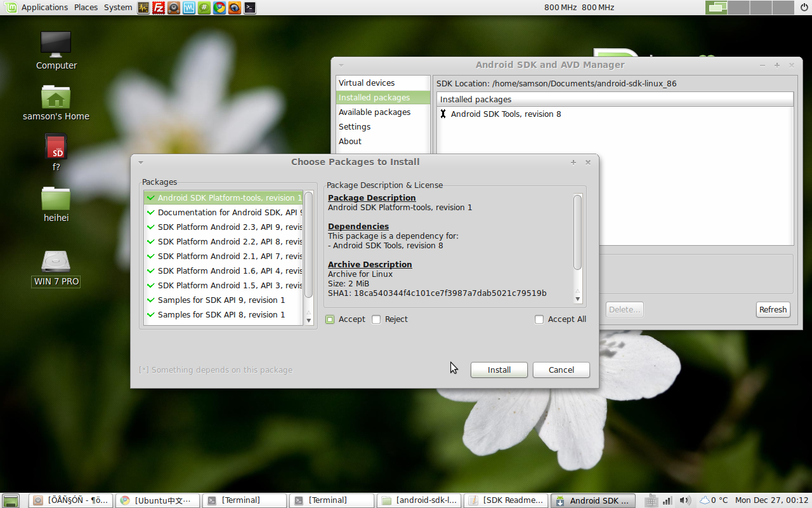Select Documentation for Android SDK package
Viewport: 812px width, 508px height.
pyautogui.click(x=223, y=213)
